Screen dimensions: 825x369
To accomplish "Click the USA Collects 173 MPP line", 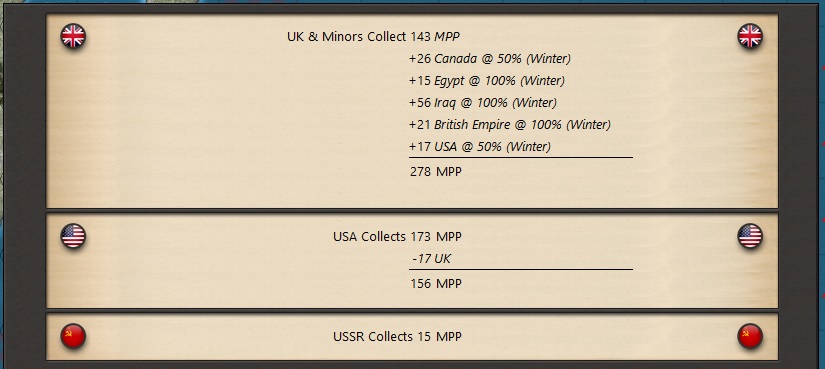I will pyautogui.click(x=397, y=237).
